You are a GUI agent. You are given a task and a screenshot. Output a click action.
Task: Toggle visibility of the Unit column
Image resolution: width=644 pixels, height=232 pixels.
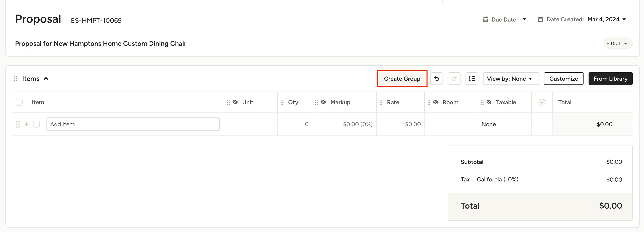pyautogui.click(x=235, y=102)
